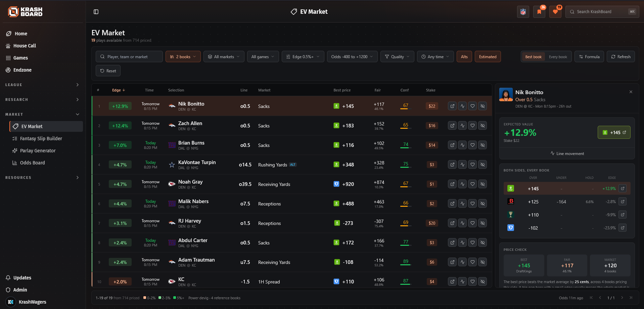Screen dimensions: 644x309
Task: Open favorites heart icon with 19 badge
Action: [x=555, y=12]
